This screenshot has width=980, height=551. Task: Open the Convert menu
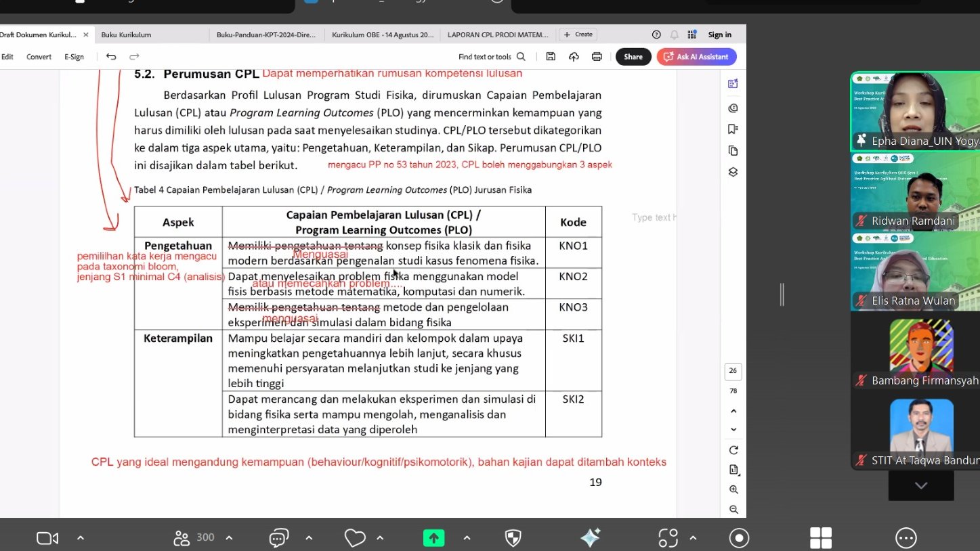click(x=39, y=57)
